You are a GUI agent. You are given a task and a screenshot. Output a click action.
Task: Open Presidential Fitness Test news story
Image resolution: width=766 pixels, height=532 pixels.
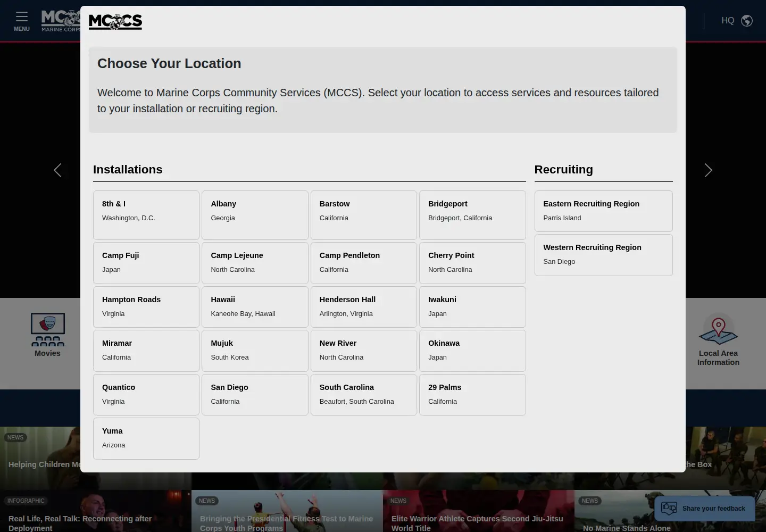coord(287,511)
